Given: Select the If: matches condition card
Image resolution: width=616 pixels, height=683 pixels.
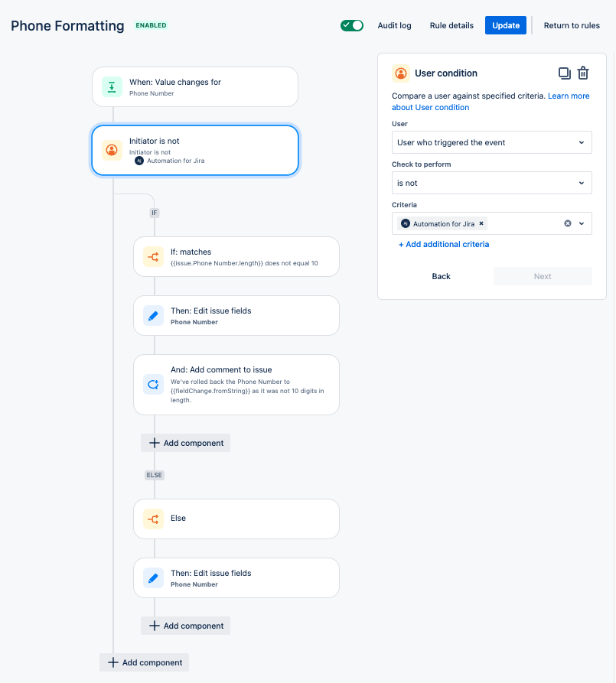Looking at the screenshot, I should (236, 257).
